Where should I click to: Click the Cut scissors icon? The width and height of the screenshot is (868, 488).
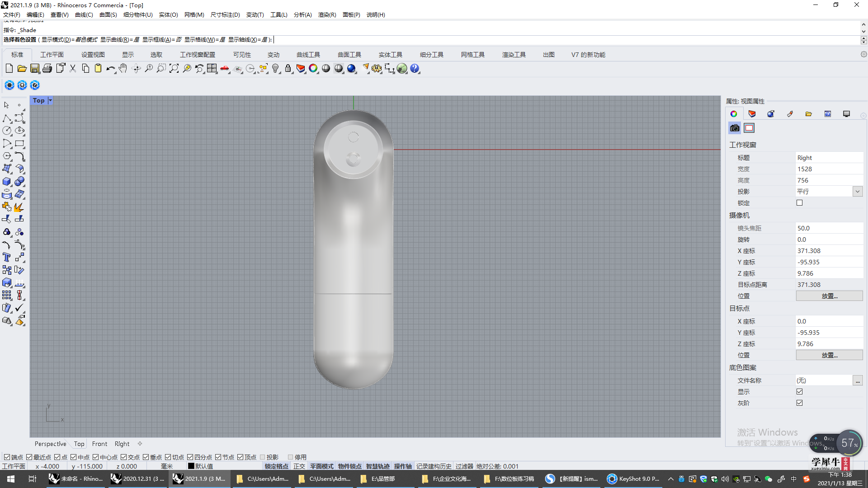point(73,69)
